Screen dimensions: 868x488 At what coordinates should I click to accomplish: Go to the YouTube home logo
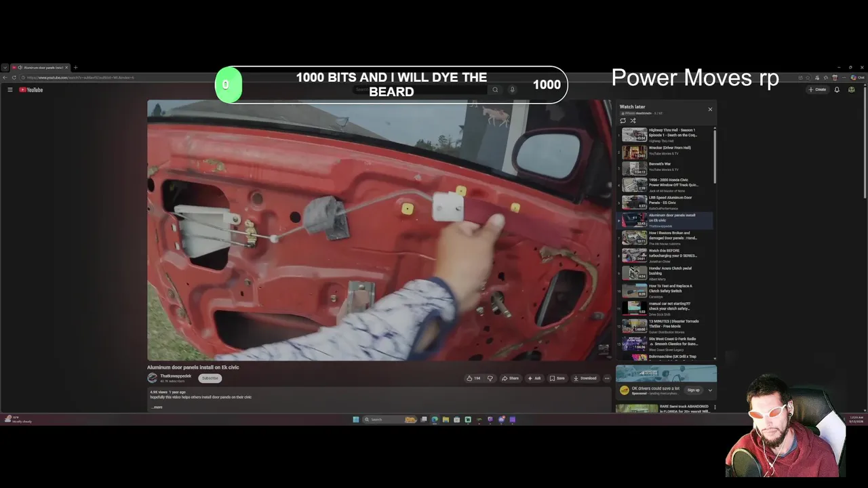(31, 89)
